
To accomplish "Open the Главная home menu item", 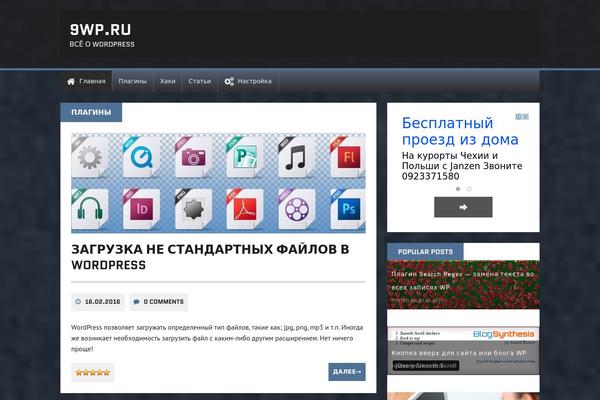I will (86, 81).
